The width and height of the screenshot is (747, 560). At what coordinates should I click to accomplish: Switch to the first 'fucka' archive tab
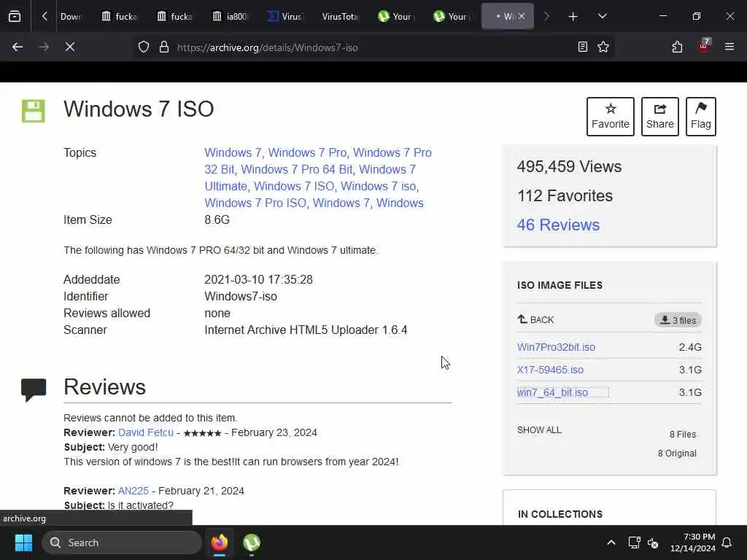120,17
